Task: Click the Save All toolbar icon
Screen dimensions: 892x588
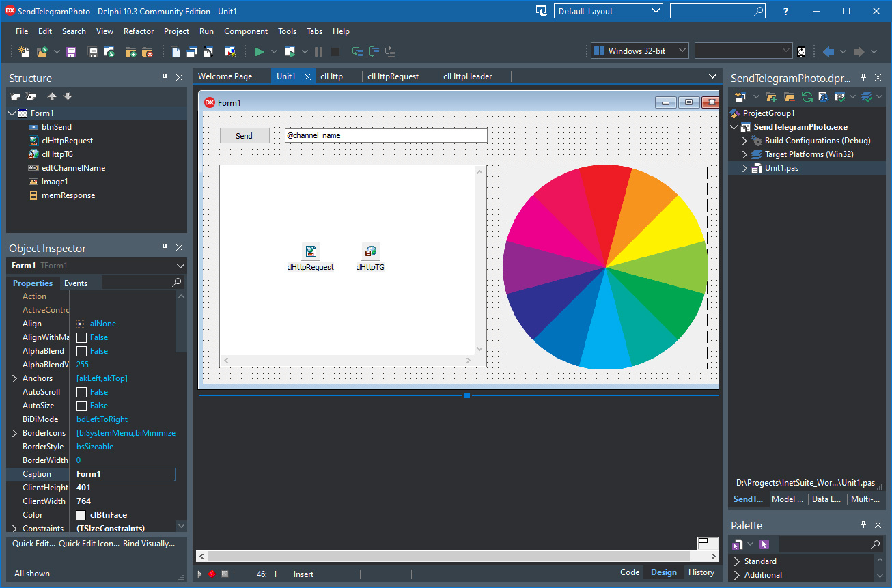Action: 94,52
